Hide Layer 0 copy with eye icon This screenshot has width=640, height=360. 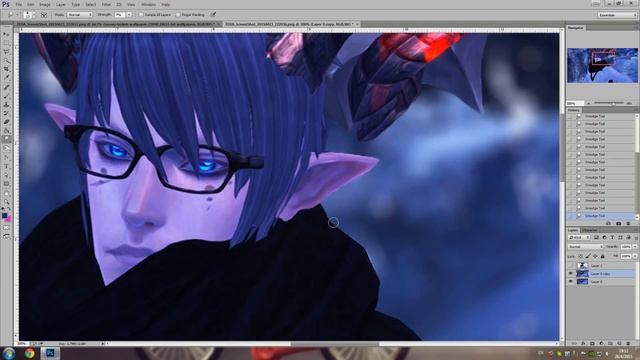tap(571, 274)
